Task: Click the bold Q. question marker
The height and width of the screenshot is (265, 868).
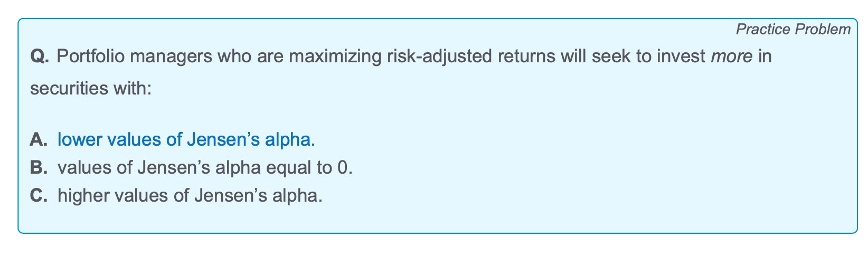Action: [x=40, y=56]
